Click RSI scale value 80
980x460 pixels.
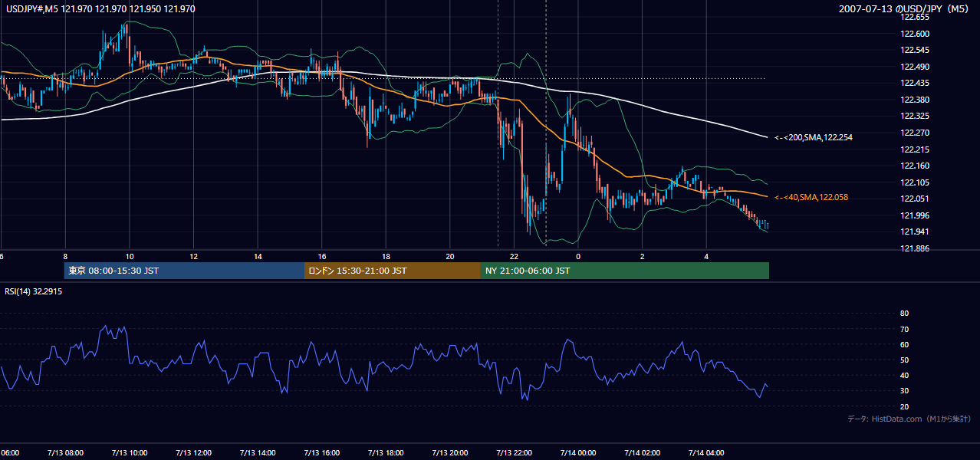coord(904,314)
